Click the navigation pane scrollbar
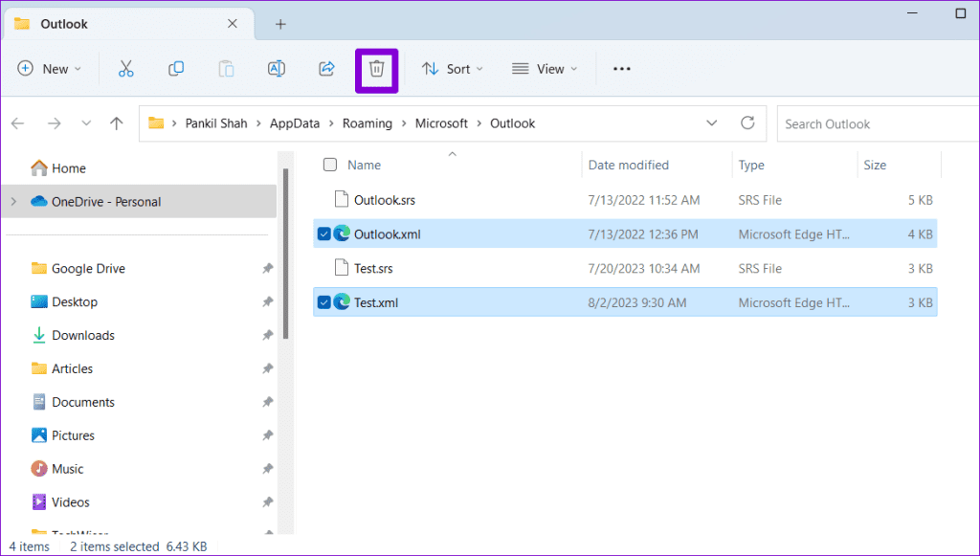The image size is (980, 556). click(285, 253)
